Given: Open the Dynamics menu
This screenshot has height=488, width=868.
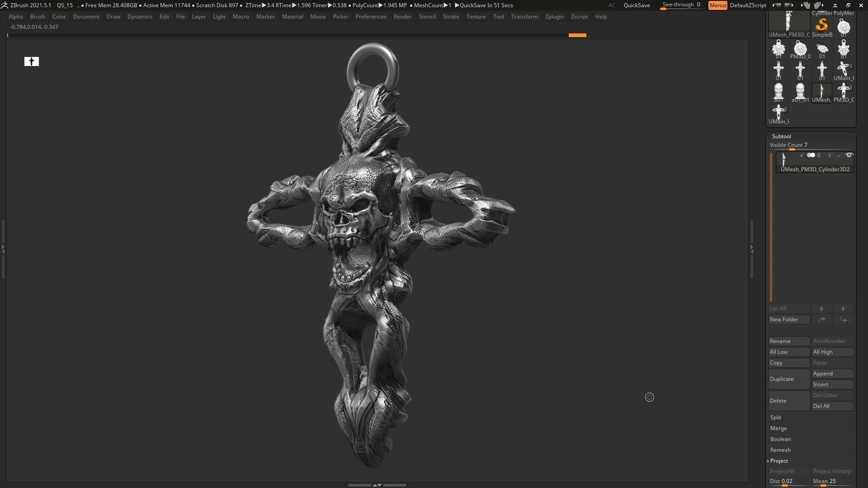Looking at the screenshot, I should [140, 17].
